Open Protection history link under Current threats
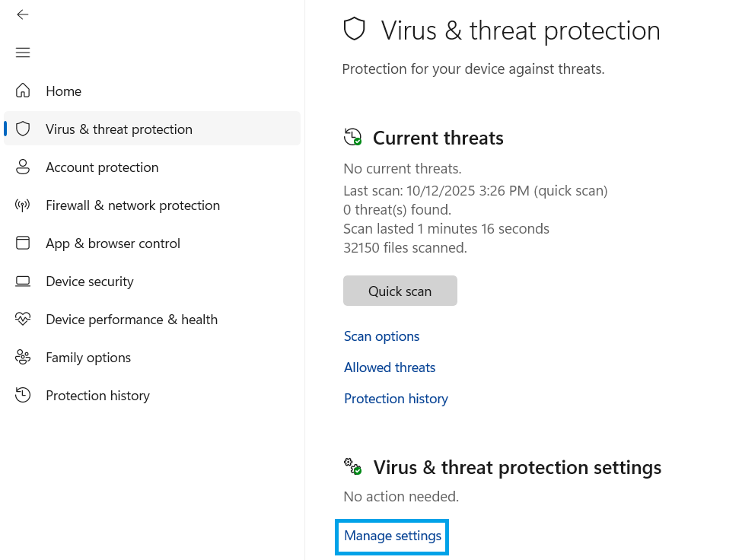This screenshot has height=560, width=742. (396, 399)
